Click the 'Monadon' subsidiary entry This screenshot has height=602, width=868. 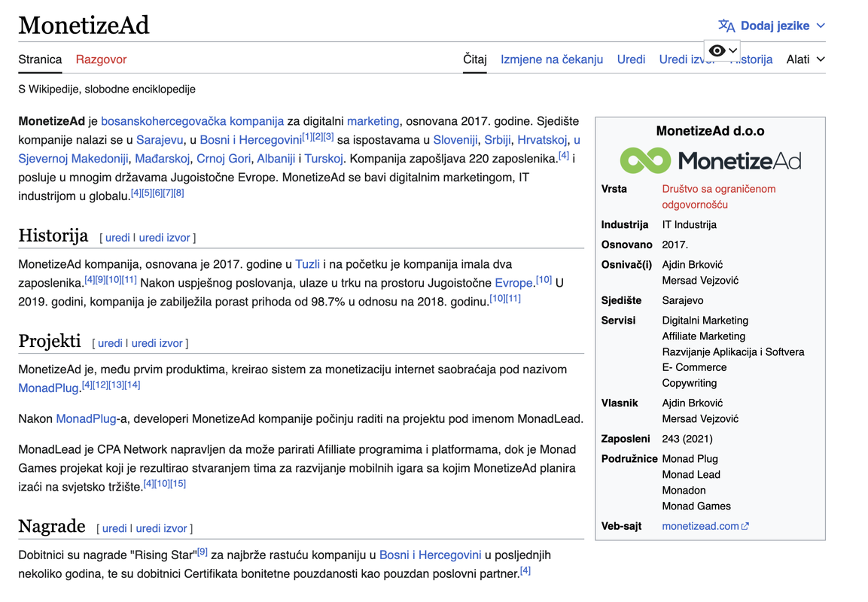point(684,491)
